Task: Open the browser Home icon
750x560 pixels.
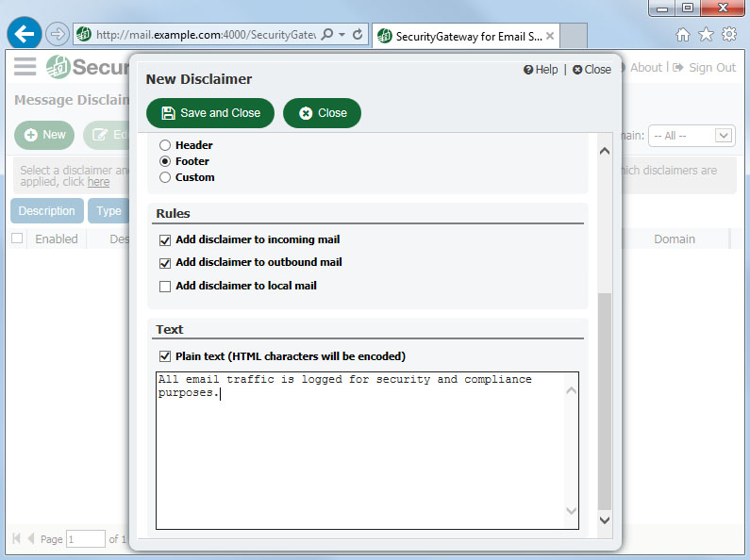Action: 683,34
